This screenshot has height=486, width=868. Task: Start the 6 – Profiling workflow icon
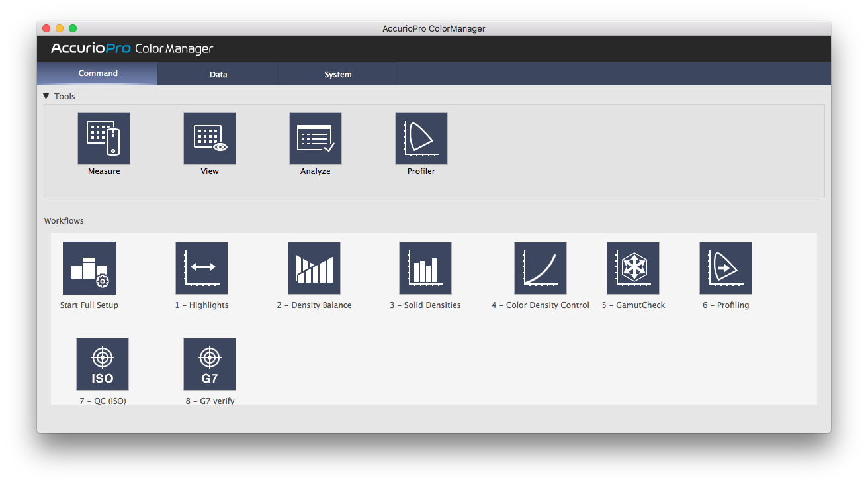point(726,268)
